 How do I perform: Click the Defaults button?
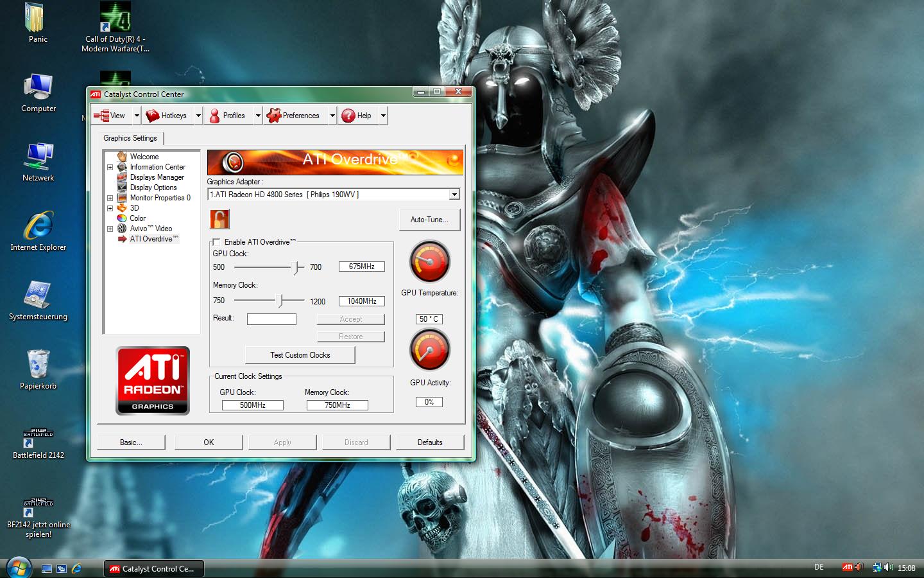coord(430,442)
